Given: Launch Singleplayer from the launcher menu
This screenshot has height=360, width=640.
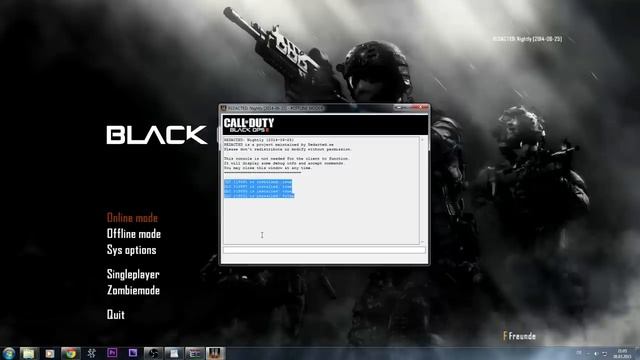Looking at the screenshot, I should point(133,274).
